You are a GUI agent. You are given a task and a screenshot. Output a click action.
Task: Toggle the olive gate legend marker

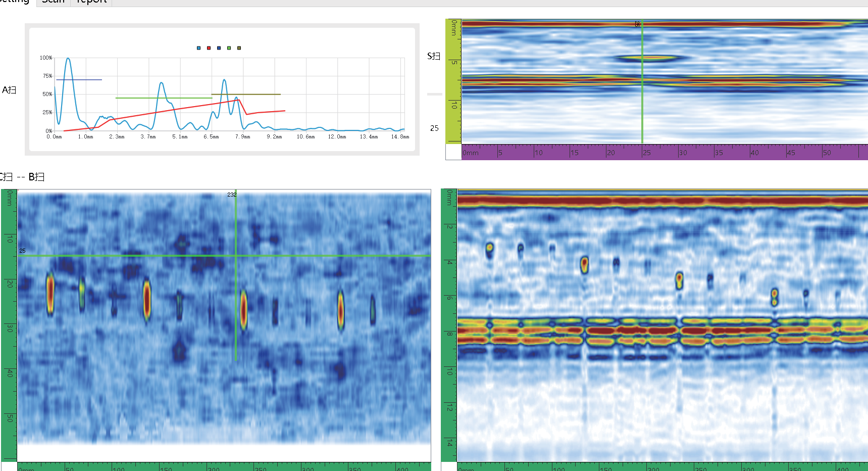(239, 48)
